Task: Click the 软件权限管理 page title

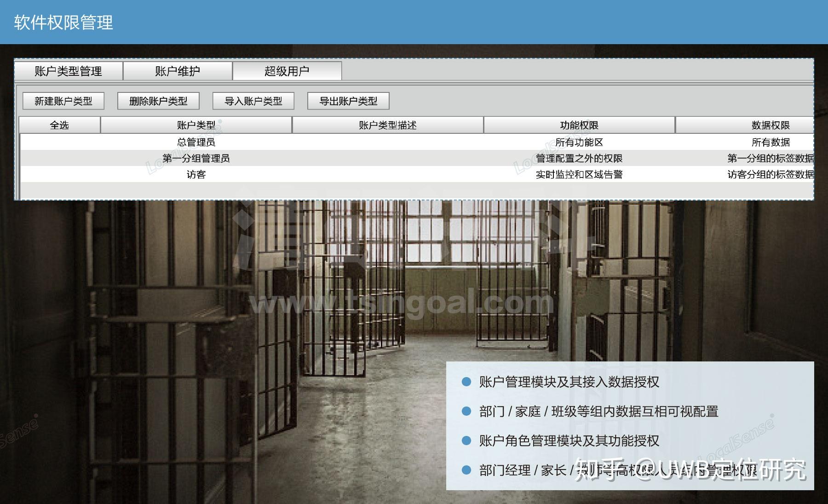Action: (x=63, y=22)
